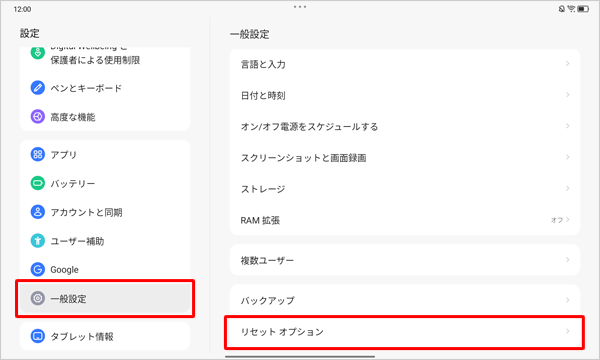
Task: Click the Wi-Fi status icon
Action: 571,9
